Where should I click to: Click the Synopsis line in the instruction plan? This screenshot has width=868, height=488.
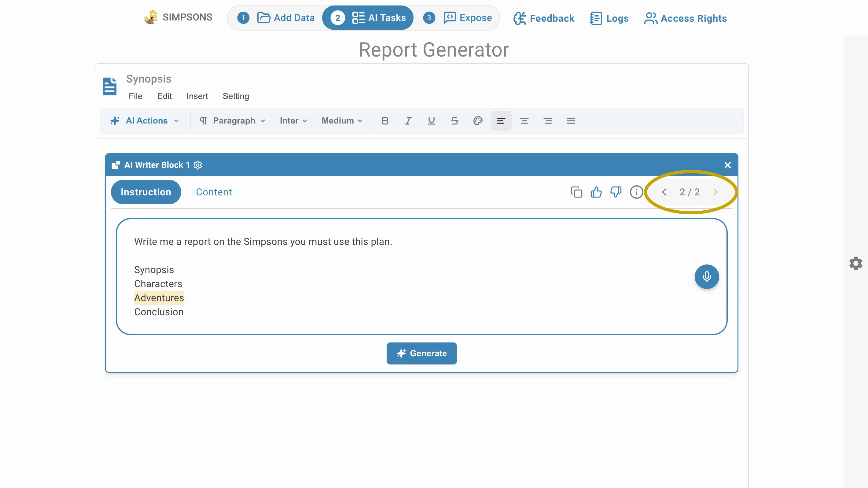(x=154, y=270)
